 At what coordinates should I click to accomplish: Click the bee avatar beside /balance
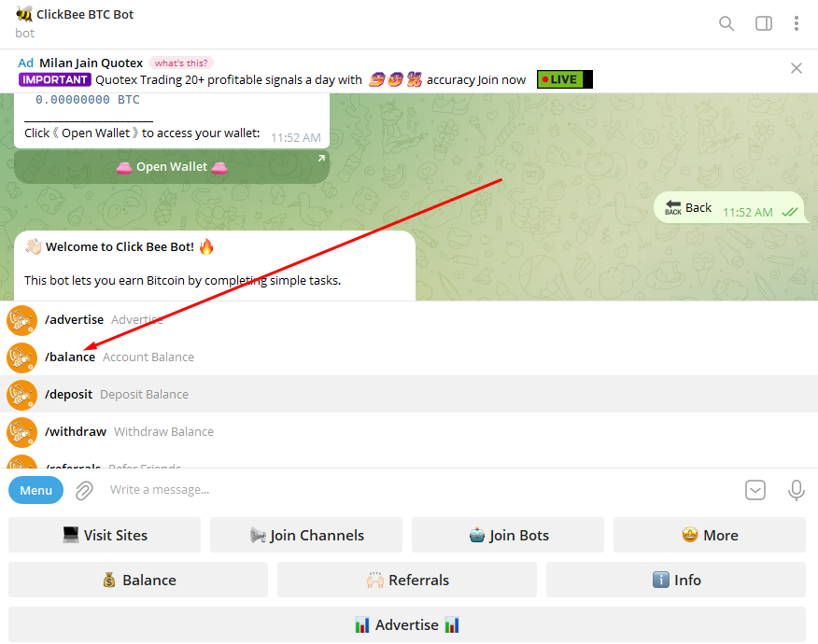(21, 357)
